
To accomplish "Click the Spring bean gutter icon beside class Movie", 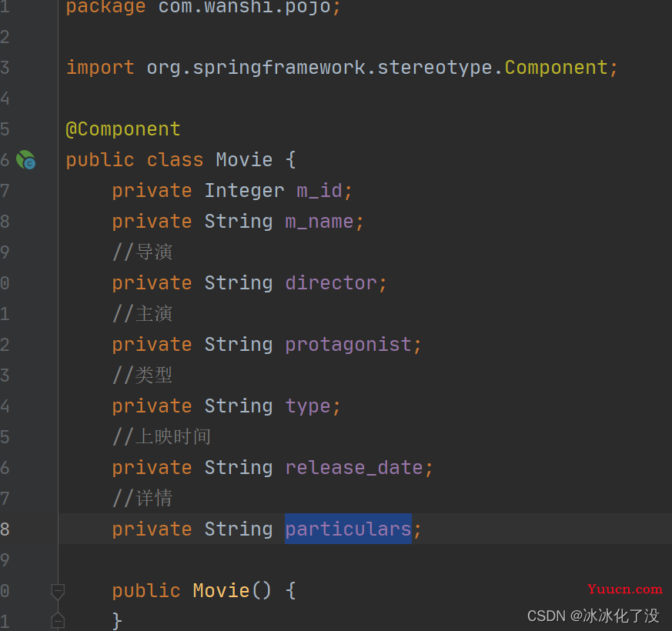I will (25, 160).
